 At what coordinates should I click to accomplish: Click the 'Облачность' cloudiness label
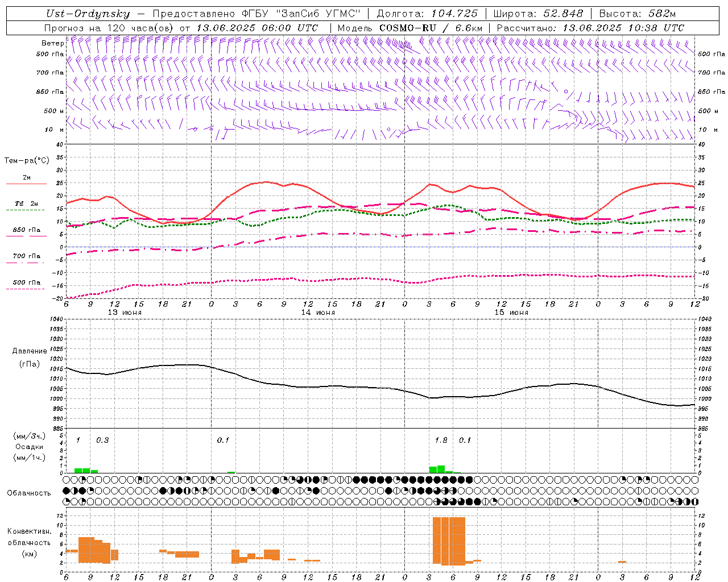coord(29,493)
